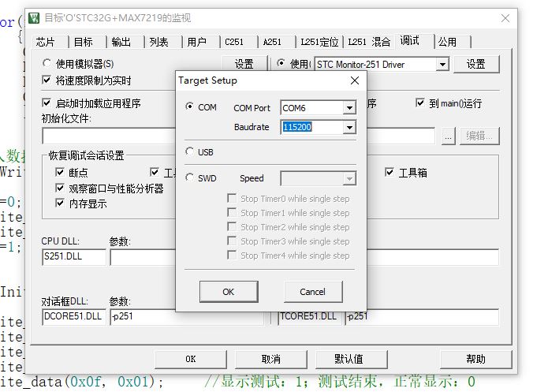Open the L251定位 tab
The width and height of the screenshot is (533, 392).
click(x=319, y=42)
